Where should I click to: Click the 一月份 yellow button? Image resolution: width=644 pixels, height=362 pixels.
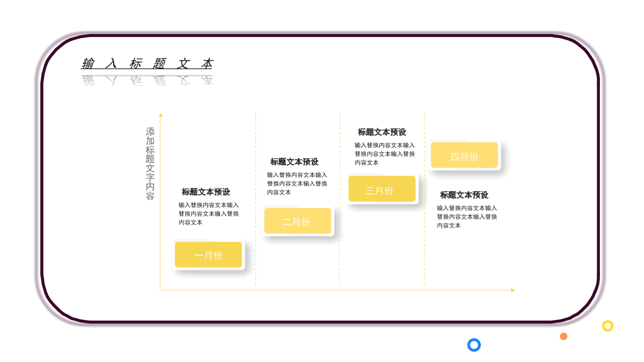(x=208, y=255)
